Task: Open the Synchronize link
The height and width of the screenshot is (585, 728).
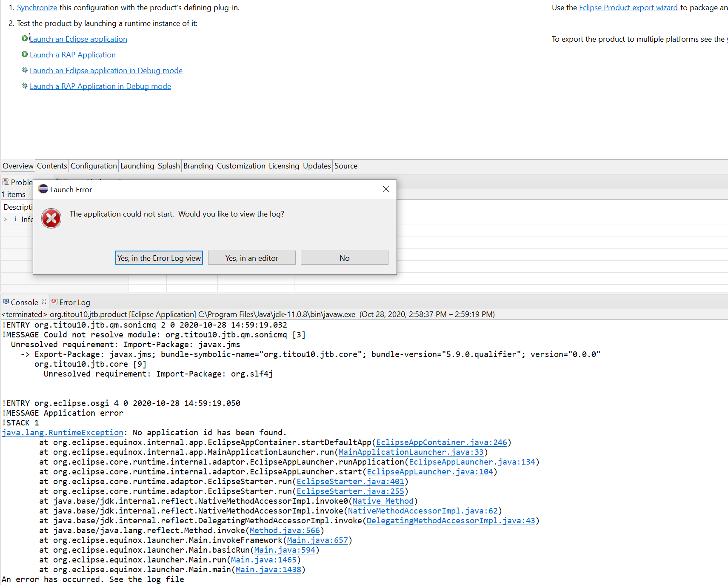Action: coord(37,7)
